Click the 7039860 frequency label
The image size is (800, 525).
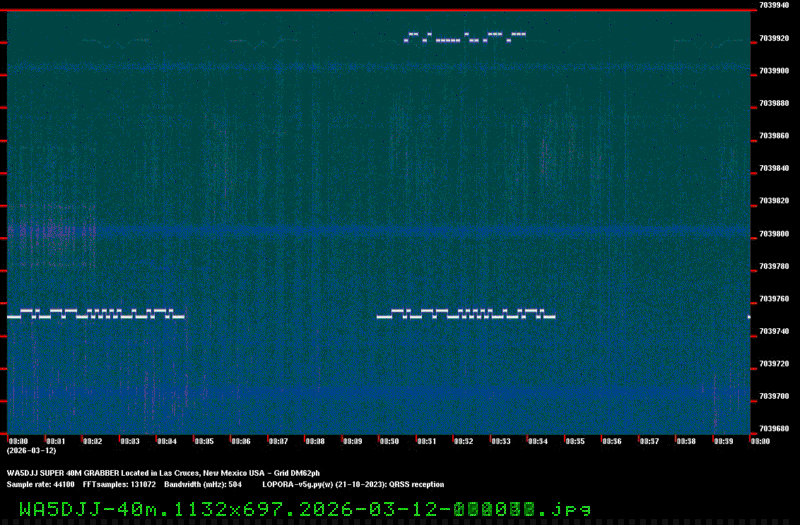point(774,136)
